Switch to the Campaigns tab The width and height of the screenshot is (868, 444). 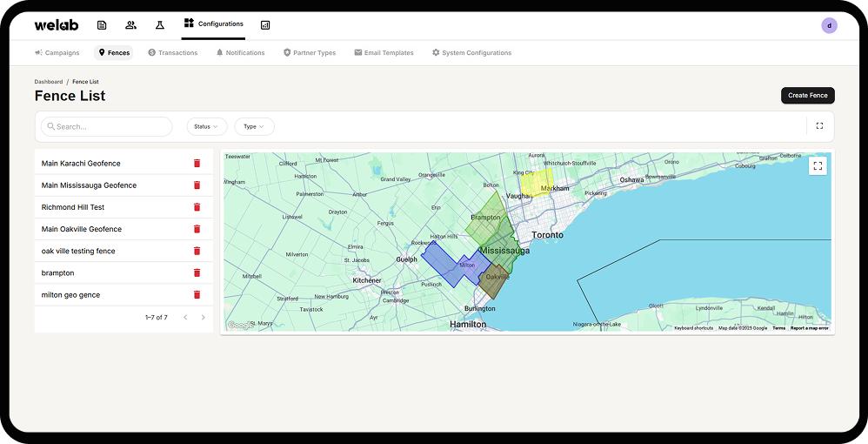tap(57, 52)
